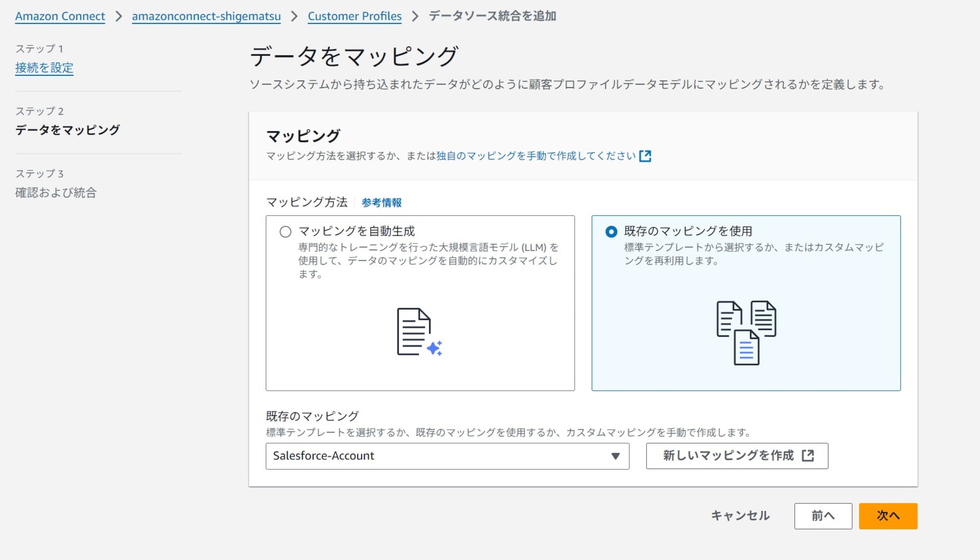This screenshot has height=560, width=980.
Task: Return to step 1 接続を設定 link
Action: point(44,68)
